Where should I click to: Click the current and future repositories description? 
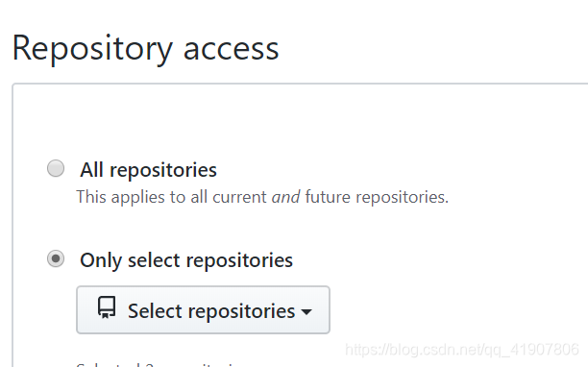[262, 197]
